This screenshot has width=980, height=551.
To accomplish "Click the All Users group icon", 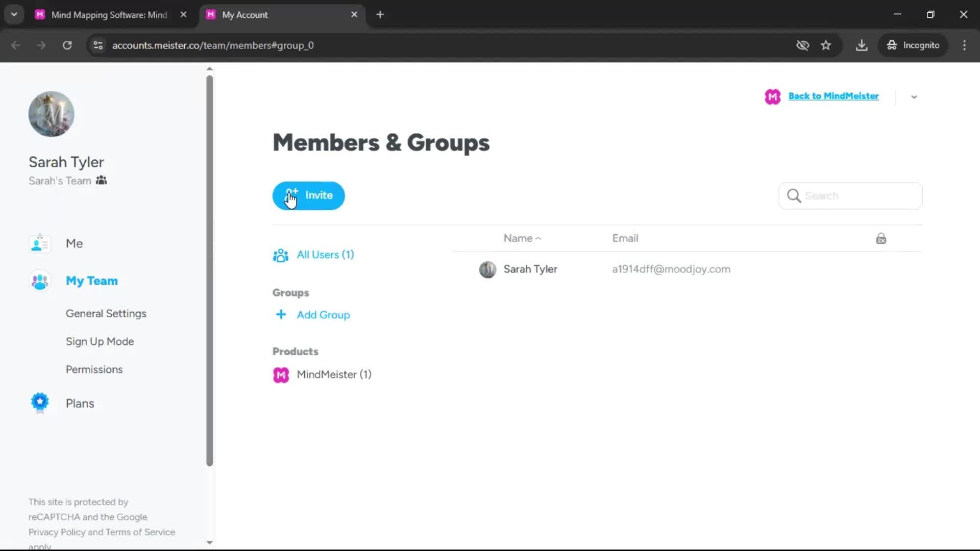I will click(x=281, y=255).
